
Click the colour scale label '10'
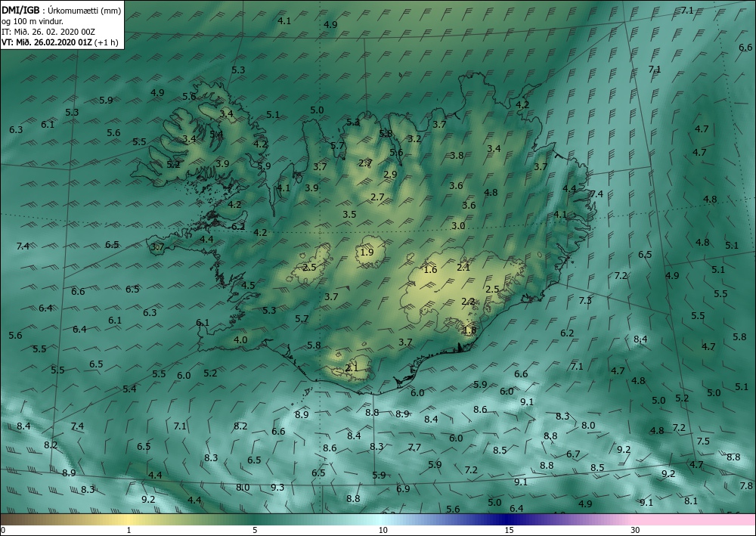(x=383, y=531)
